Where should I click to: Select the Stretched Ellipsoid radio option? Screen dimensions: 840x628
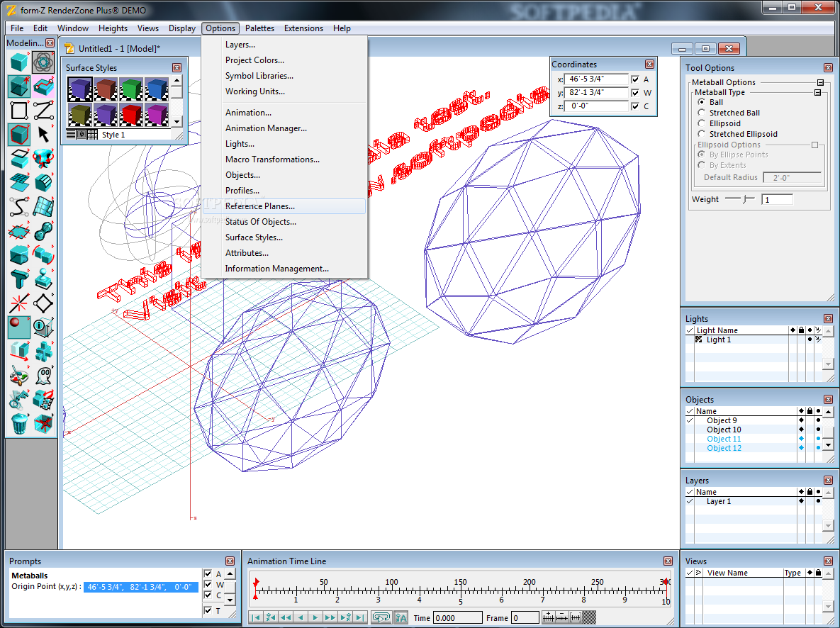click(x=701, y=134)
